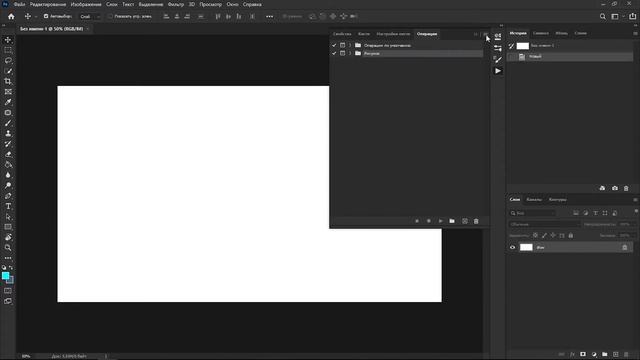Open the layer fill dropdown
Screen dimensions: 640x360
(626, 236)
